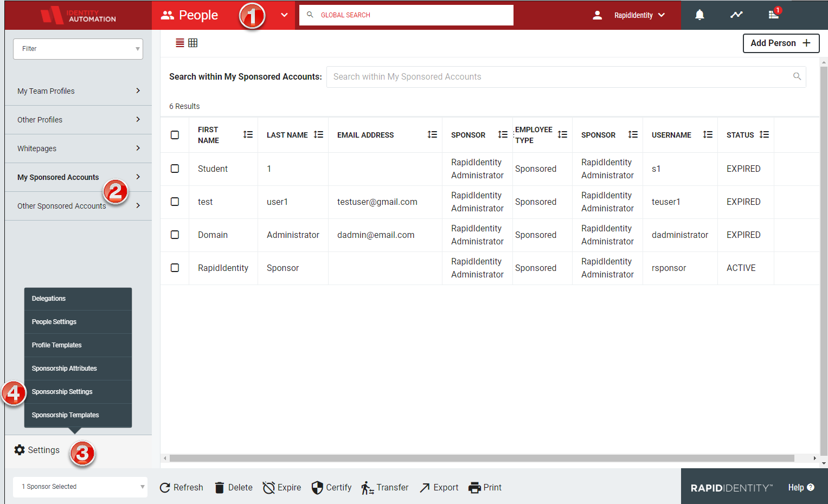Screen dimensions: 828x504
Task: Print the accounts list
Action: [485, 488]
